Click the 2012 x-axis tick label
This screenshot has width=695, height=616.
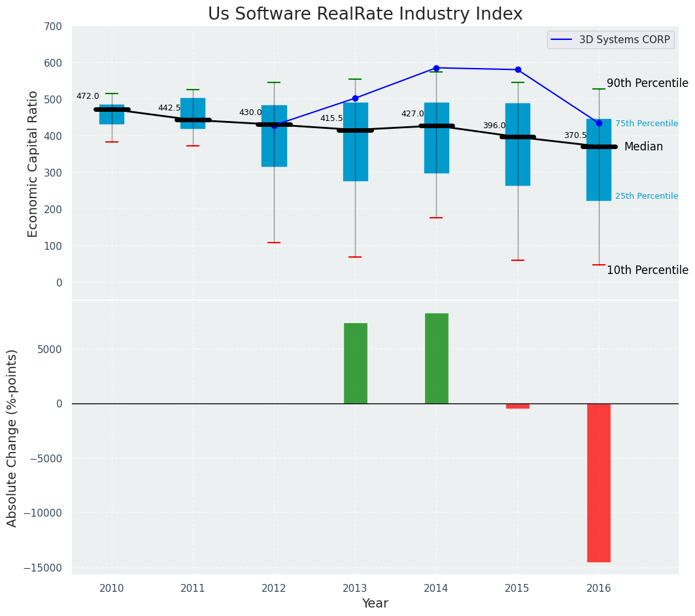tap(274, 589)
